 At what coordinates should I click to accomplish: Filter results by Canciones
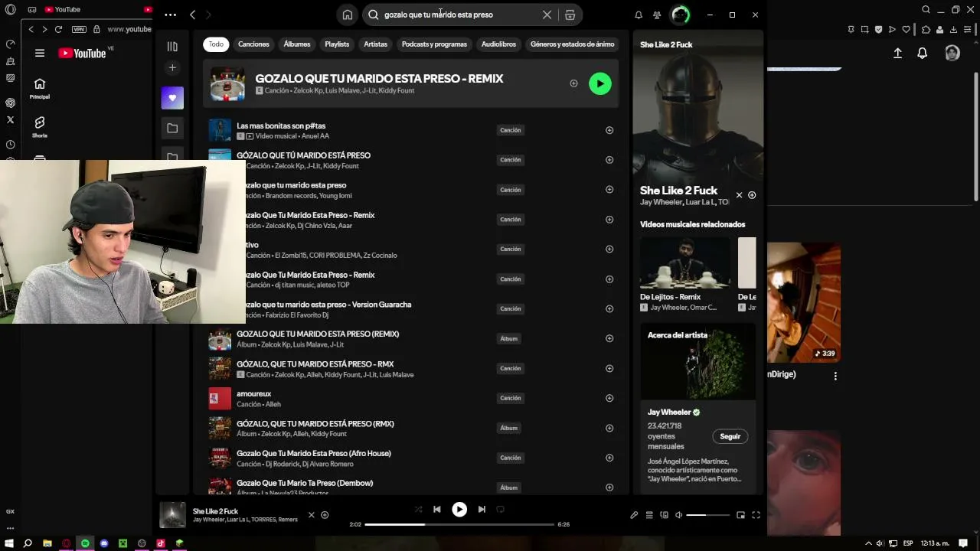(253, 44)
